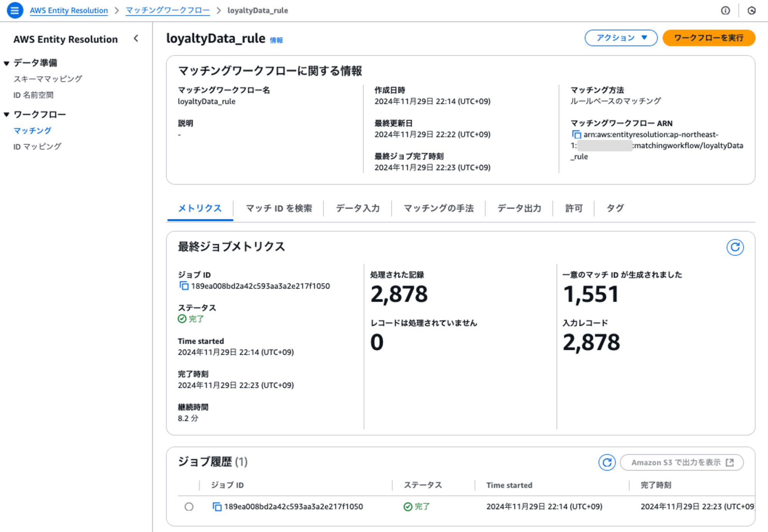
Task: Switch to the マッチ ID を検索 tab
Action: point(279,208)
